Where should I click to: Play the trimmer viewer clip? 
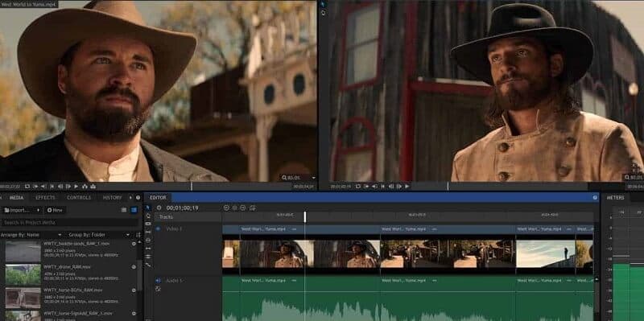(76, 187)
